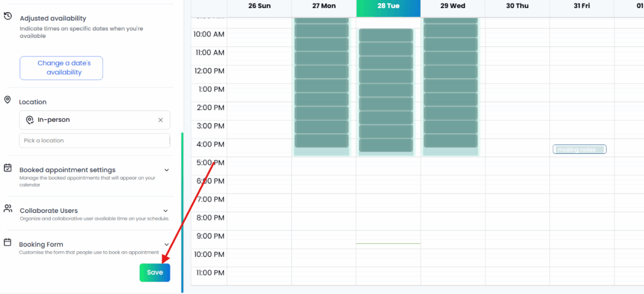Click the Booking Form calendar icon
The image size is (644, 294).
(8, 242)
